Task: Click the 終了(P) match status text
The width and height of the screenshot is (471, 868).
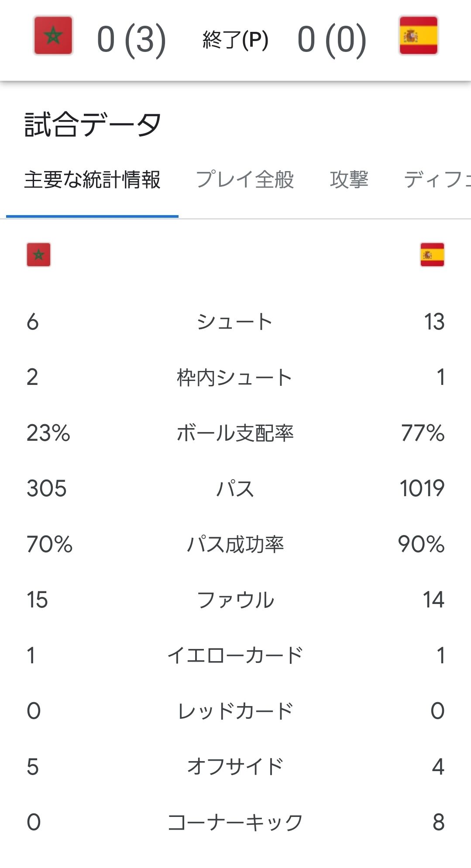Action: pos(235,40)
